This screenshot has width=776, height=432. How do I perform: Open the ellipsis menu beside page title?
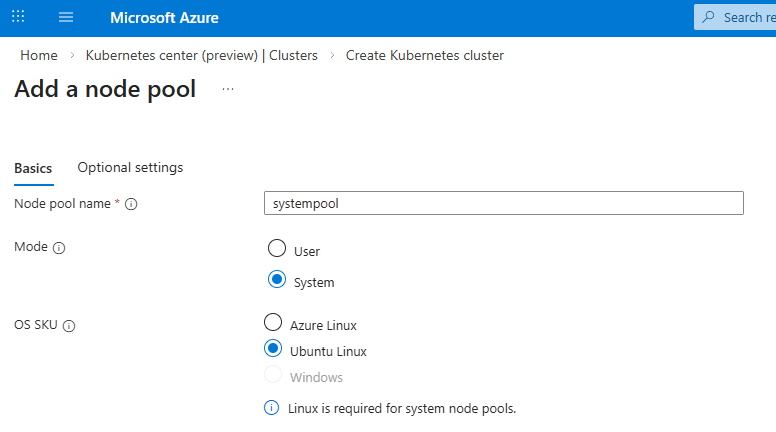(x=228, y=90)
